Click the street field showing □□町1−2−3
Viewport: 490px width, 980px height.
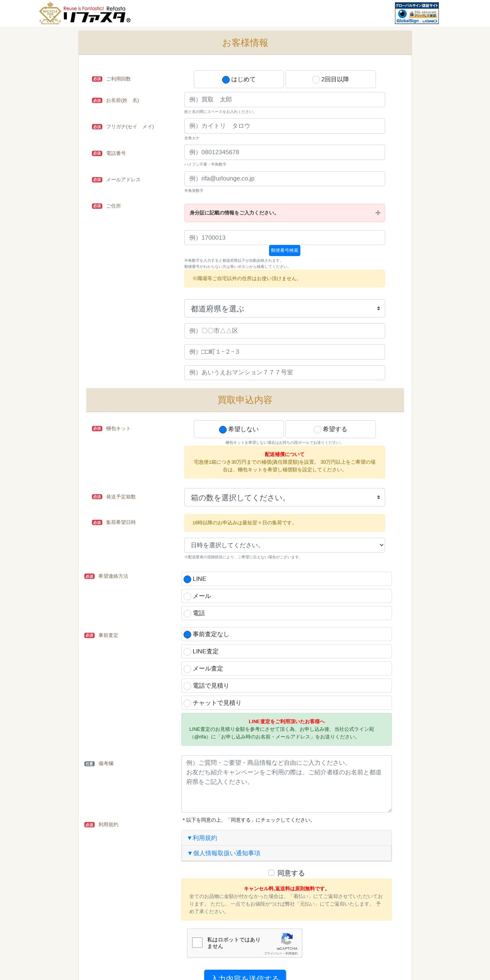[284, 352]
